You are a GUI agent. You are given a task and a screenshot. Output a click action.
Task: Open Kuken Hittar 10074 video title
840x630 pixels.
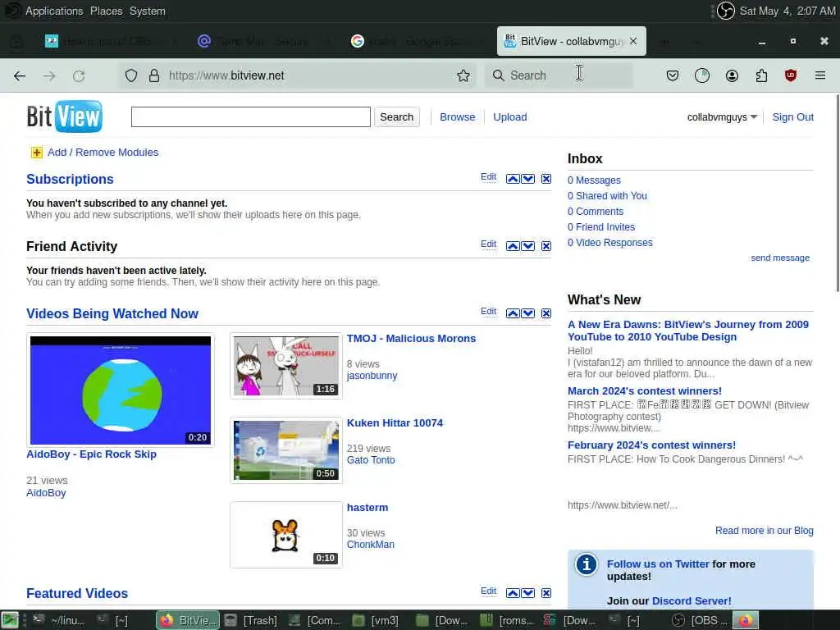coord(395,422)
